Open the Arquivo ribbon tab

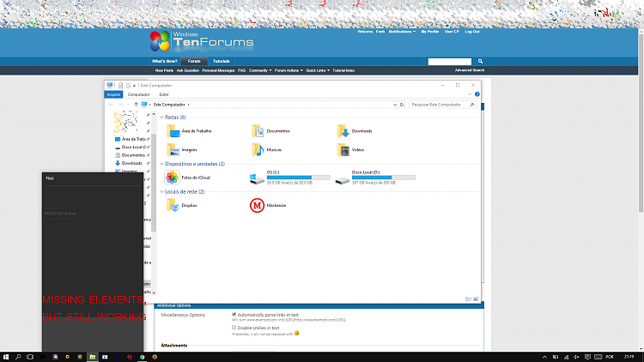pyautogui.click(x=113, y=94)
